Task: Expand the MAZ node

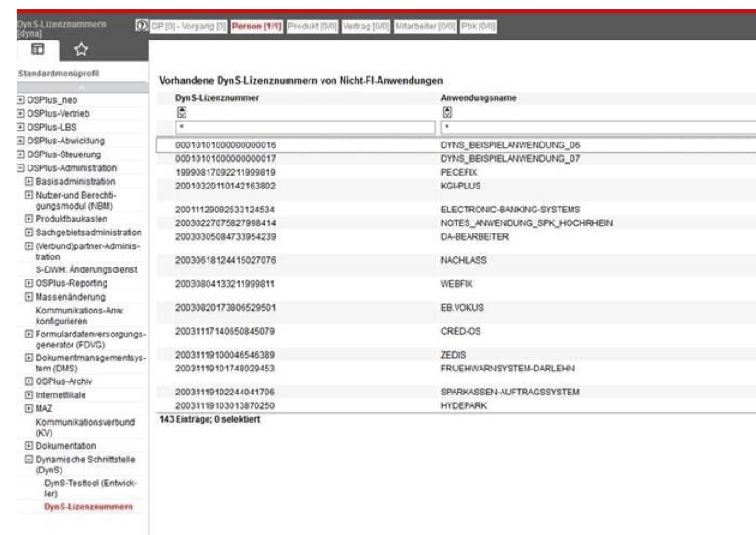Action: click(x=28, y=408)
